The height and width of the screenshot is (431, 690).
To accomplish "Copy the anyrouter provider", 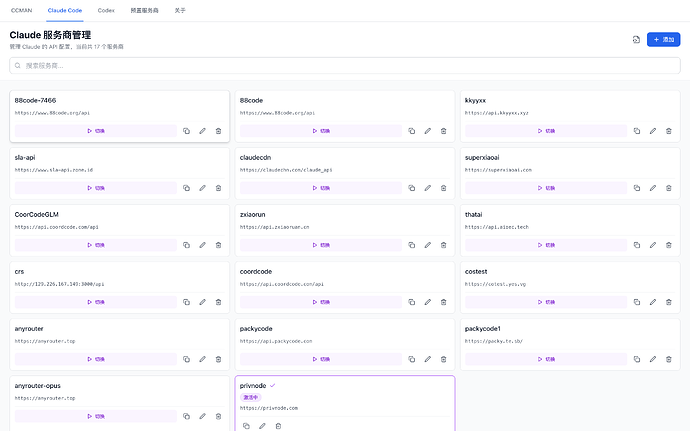I will tap(187, 359).
